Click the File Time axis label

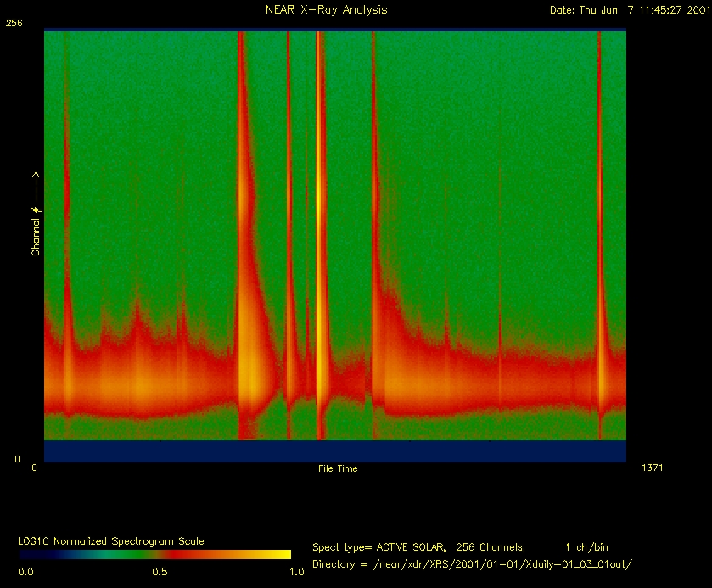click(338, 468)
